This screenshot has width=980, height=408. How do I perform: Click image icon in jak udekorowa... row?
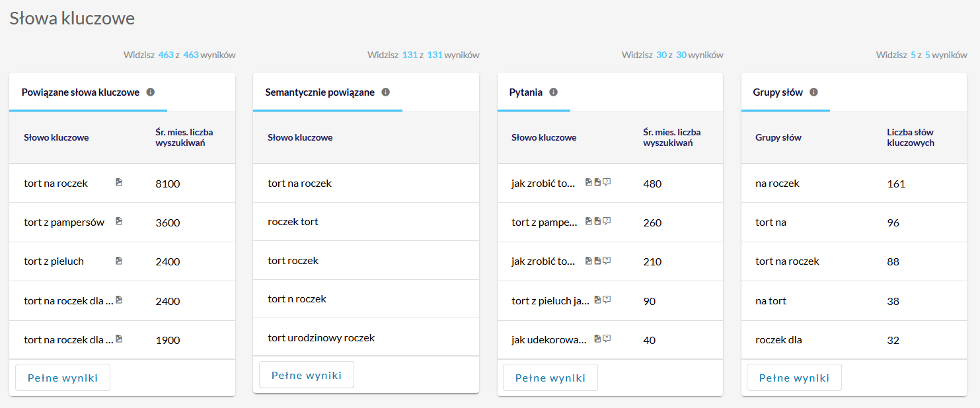[597, 339]
